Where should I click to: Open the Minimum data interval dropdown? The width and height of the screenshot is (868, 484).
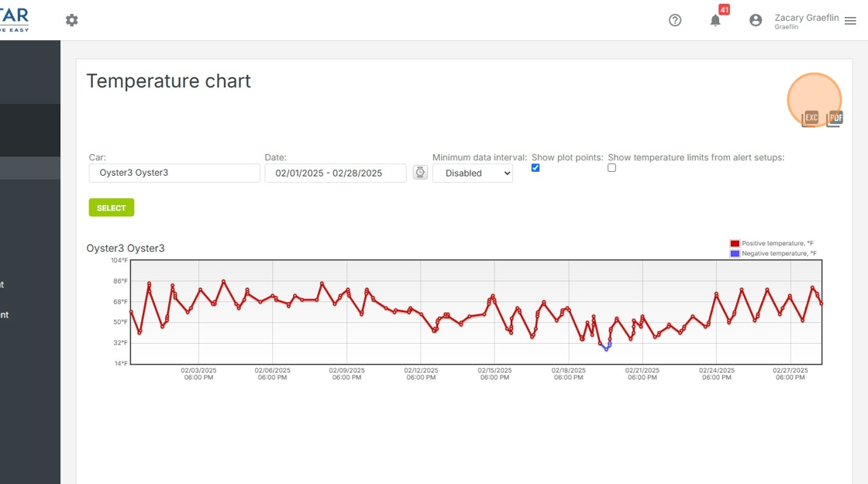coord(472,173)
